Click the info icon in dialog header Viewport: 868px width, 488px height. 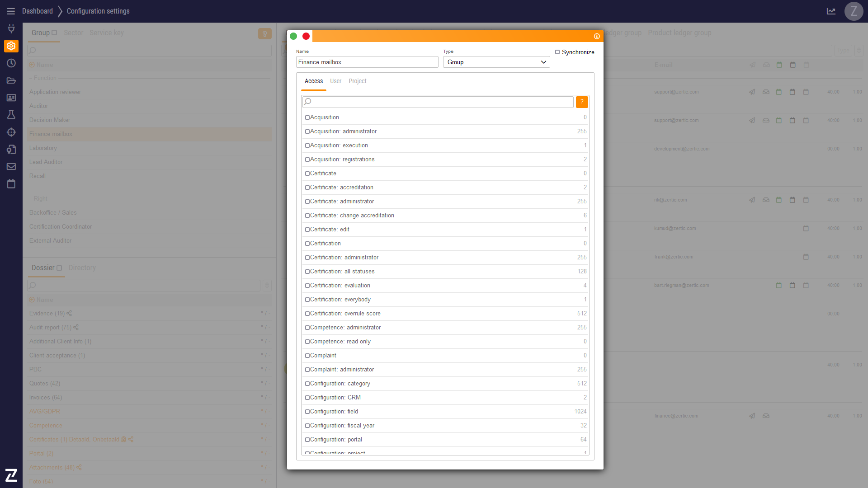(597, 36)
